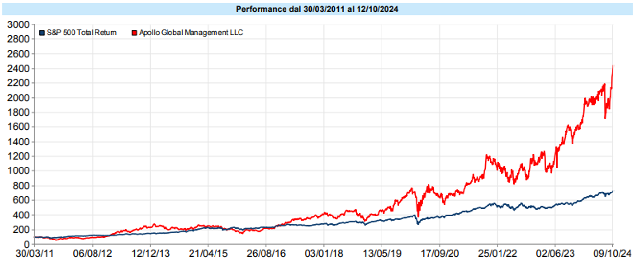
Task: Click the red line's peak near 2400
Action: 613,66
